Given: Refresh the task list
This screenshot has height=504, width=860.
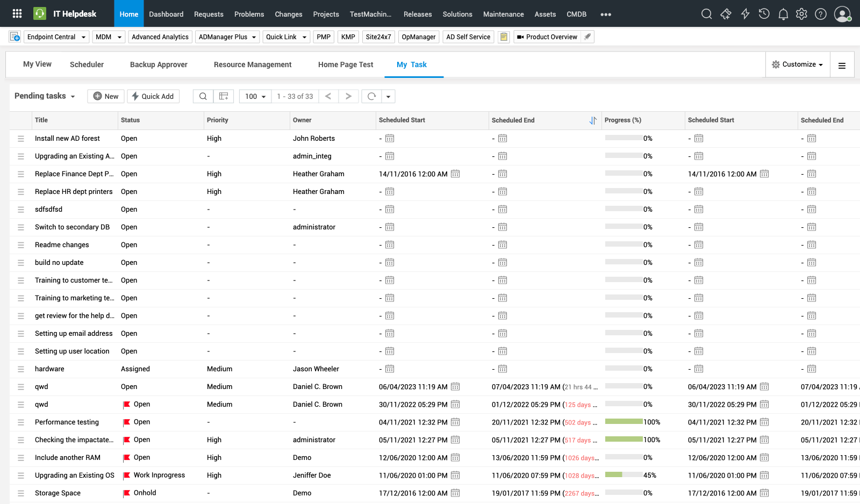Looking at the screenshot, I should click(x=371, y=96).
